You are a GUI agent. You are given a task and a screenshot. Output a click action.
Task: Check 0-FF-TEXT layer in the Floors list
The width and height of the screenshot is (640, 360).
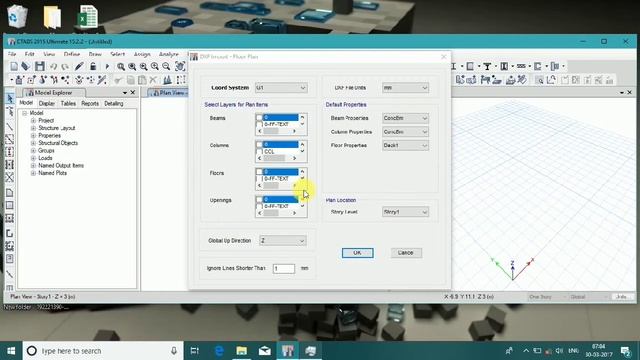point(259,179)
